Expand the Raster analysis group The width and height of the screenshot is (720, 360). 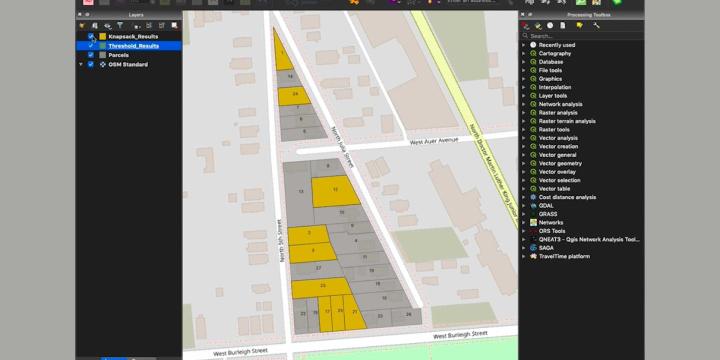(523, 112)
